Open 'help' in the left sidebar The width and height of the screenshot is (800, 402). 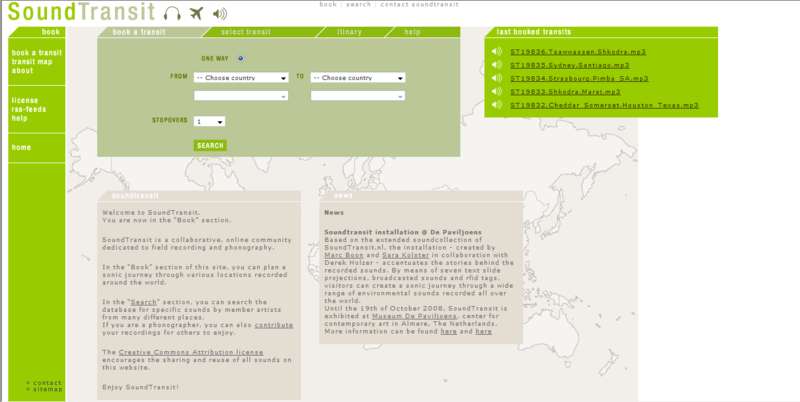[x=19, y=118]
